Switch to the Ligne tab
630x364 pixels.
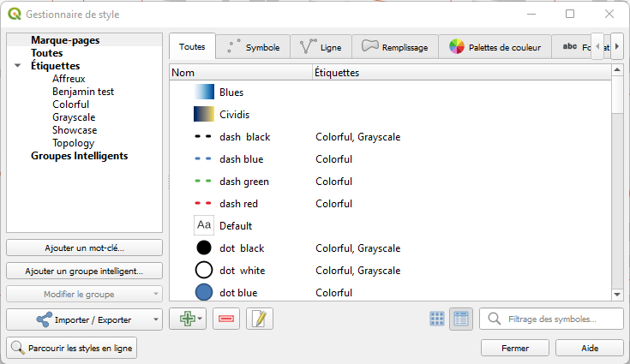point(321,47)
